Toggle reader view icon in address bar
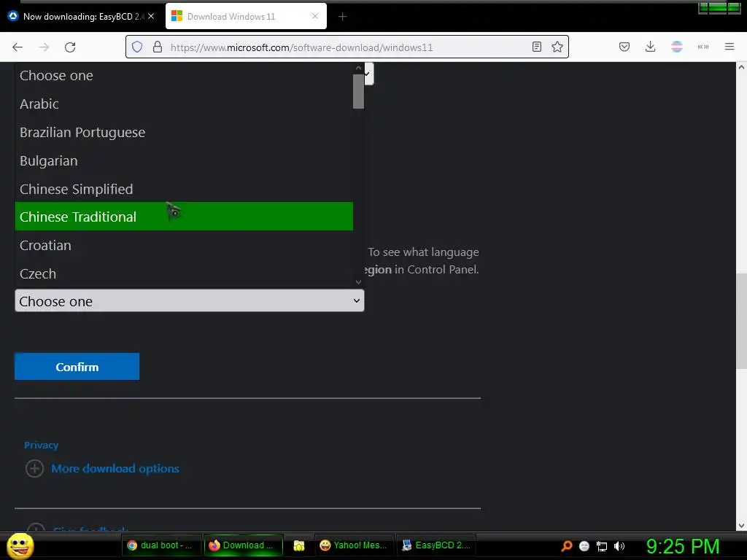This screenshot has width=747, height=560. [x=537, y=47]
